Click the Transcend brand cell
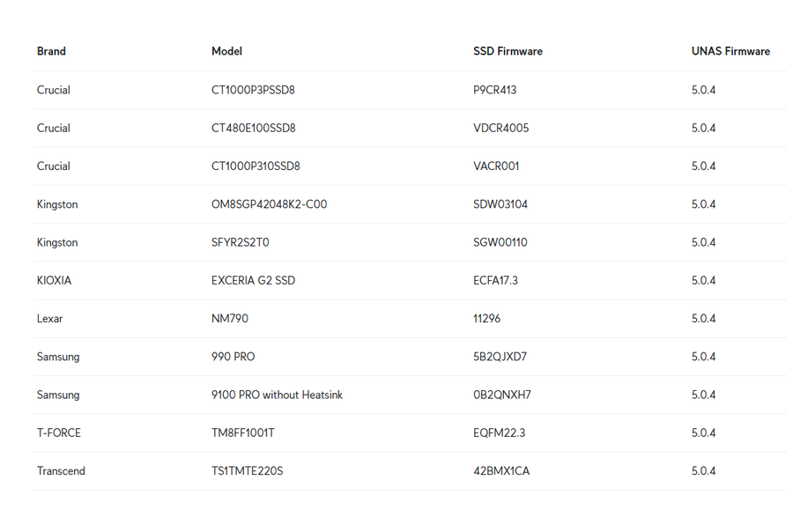Viewport: 793px width, 532px height. coord(61,471)
